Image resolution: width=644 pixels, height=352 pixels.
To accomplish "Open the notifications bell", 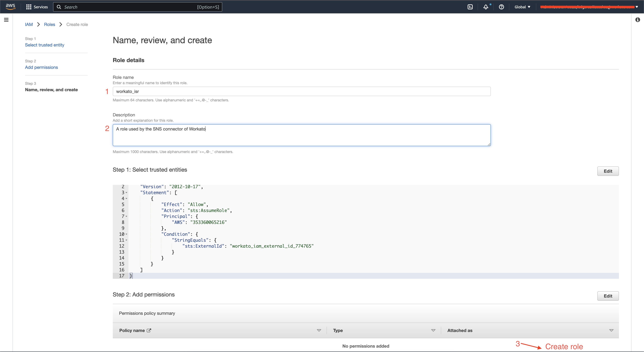I will coord(486,7).
